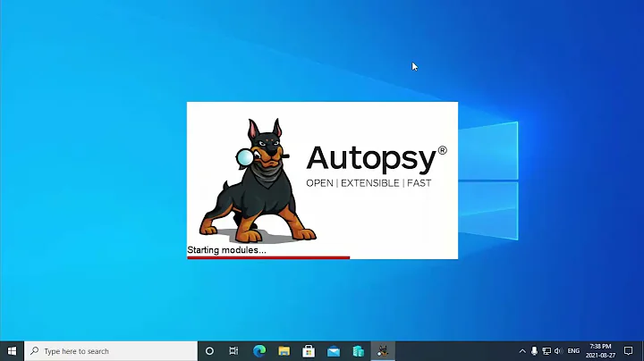Click the taskbar search box
The height and width of the screenshot is (361, 644).
click(x=111, y=351)
